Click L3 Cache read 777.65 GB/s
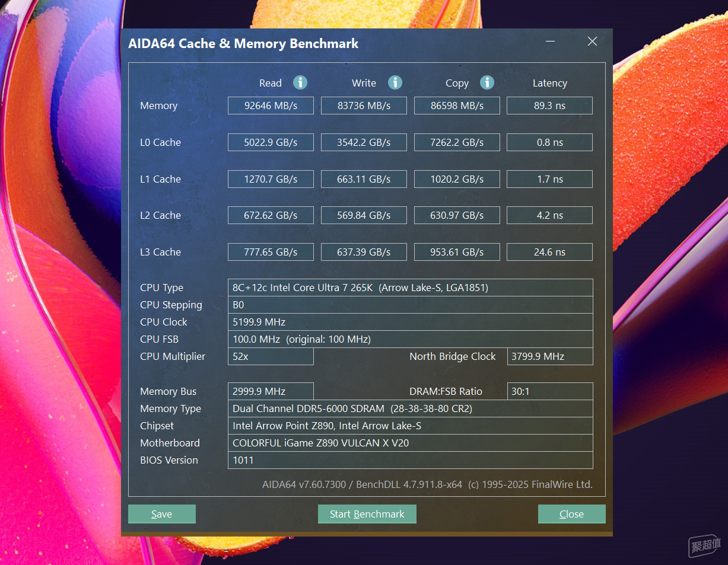The image size is (728, 565). pyautogui.click(x=271, y=252)
